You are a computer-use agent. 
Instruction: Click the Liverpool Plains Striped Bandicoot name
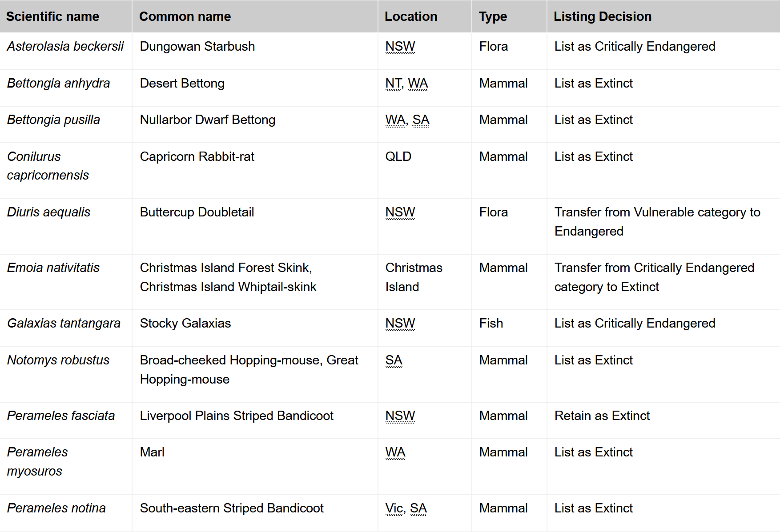tap(237, 416)
